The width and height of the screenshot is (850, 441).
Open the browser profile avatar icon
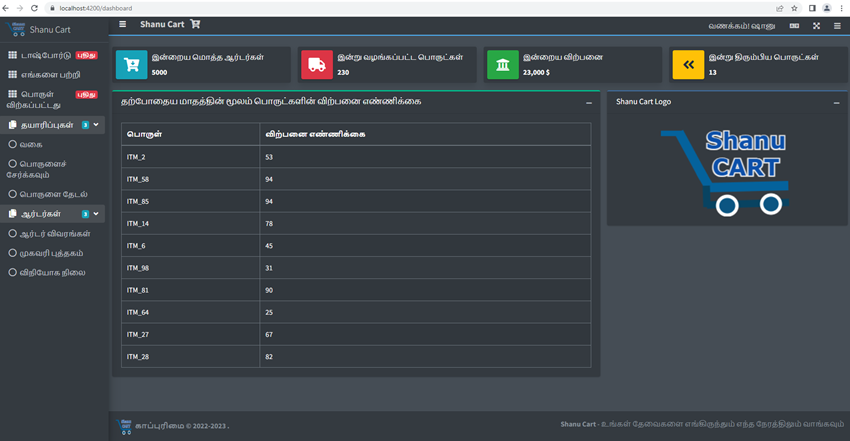tap(827, 8)
